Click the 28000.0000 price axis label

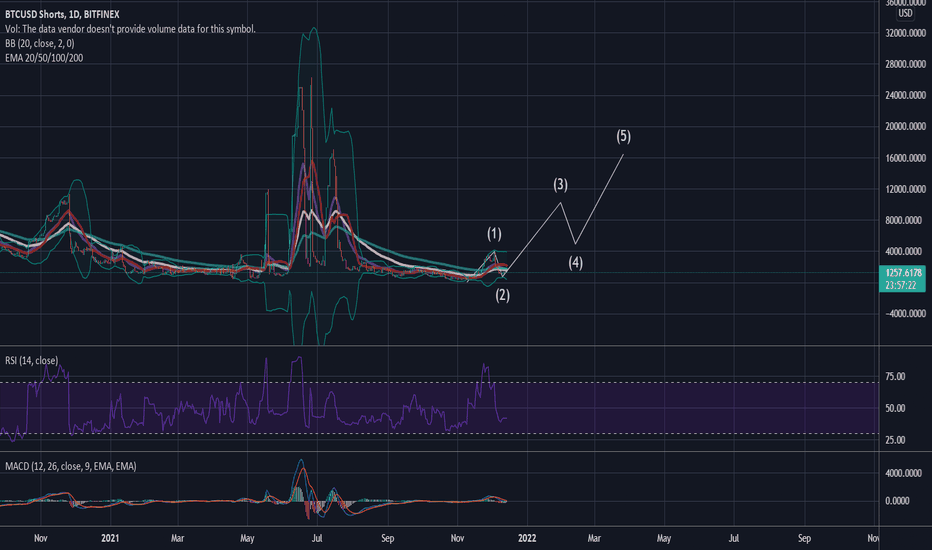(x=905, y=64)
